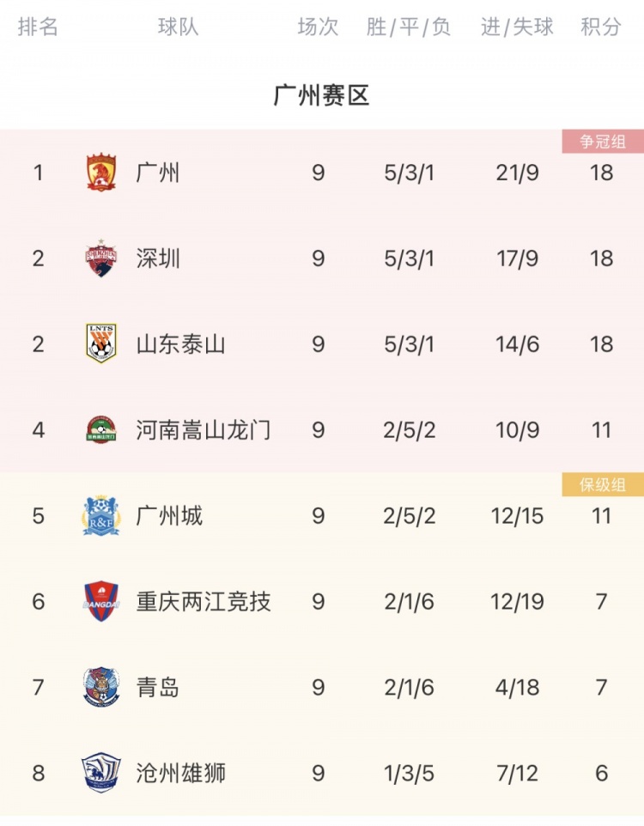
Task: Click the 深圳 team crest icon
Action: (101, 258)
